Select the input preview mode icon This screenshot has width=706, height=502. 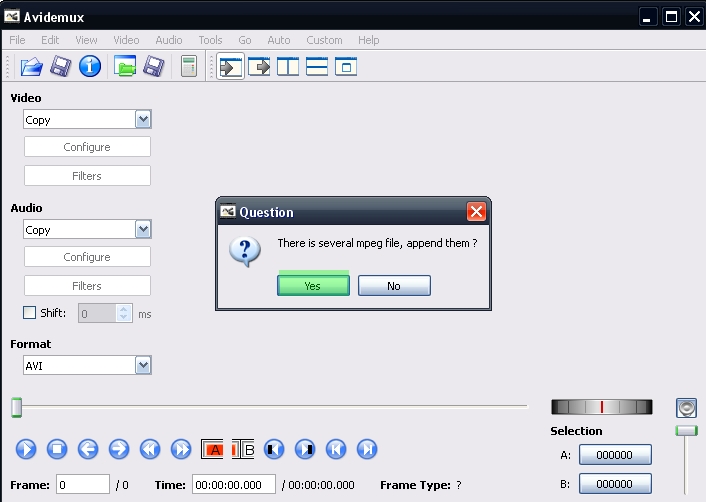[231, 67]
